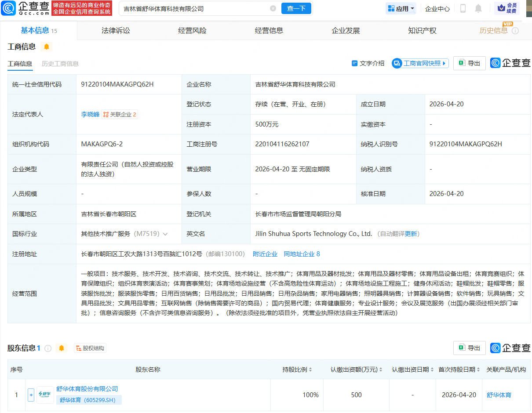Clear the search box with the X icon
The image size is (532, 413).
pos(273,8)
